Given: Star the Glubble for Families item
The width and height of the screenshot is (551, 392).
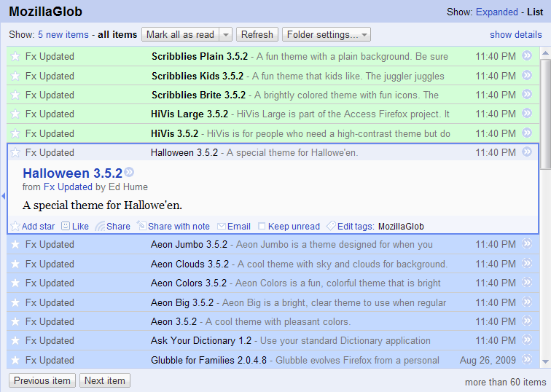Looking at the screenshot, I should pyautogui.click(x=15, y=361).
